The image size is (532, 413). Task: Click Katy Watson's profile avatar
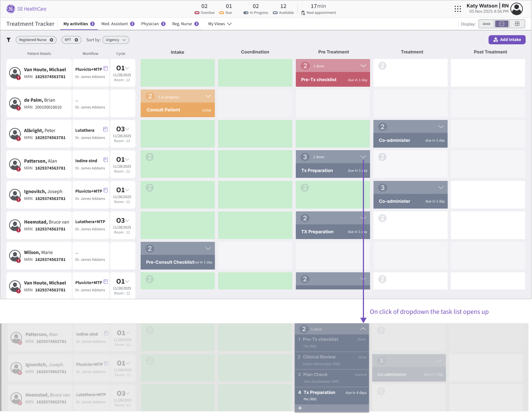pos(516,9)
